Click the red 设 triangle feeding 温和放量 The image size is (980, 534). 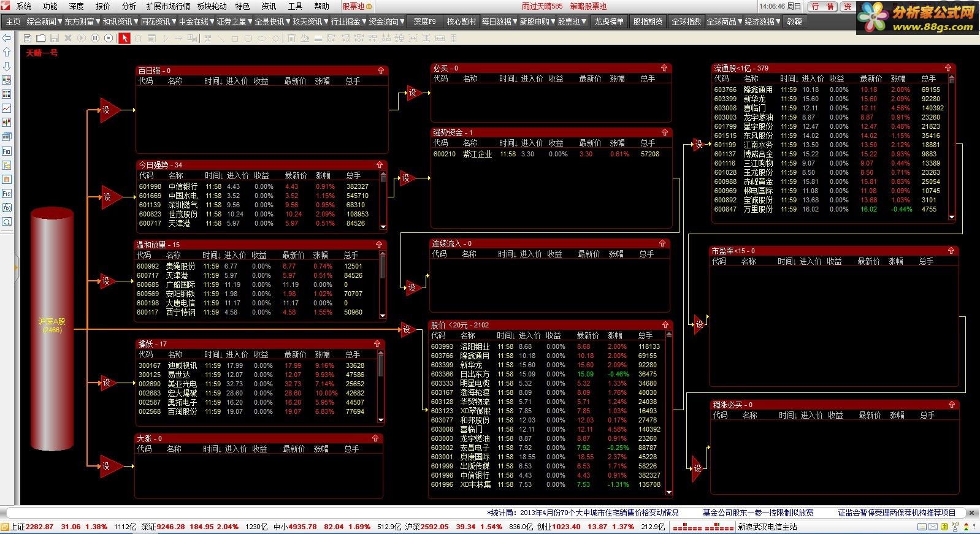(108, 281)
